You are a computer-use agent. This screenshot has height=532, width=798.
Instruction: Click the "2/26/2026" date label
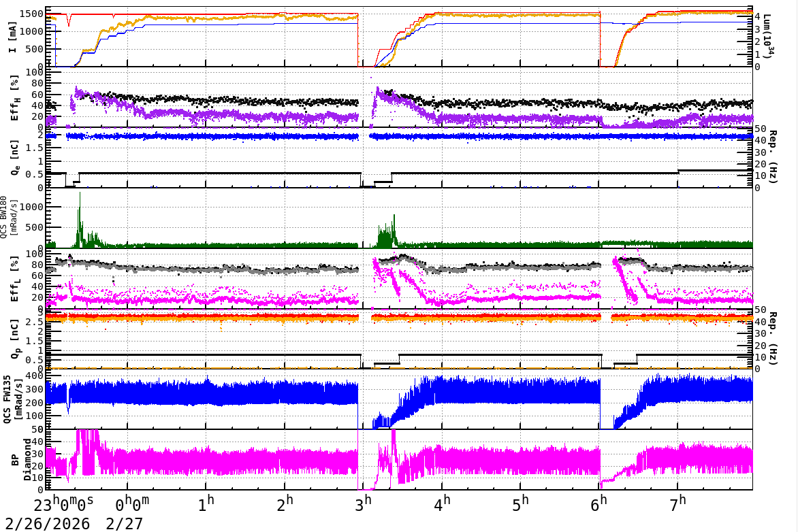point(48,524)
